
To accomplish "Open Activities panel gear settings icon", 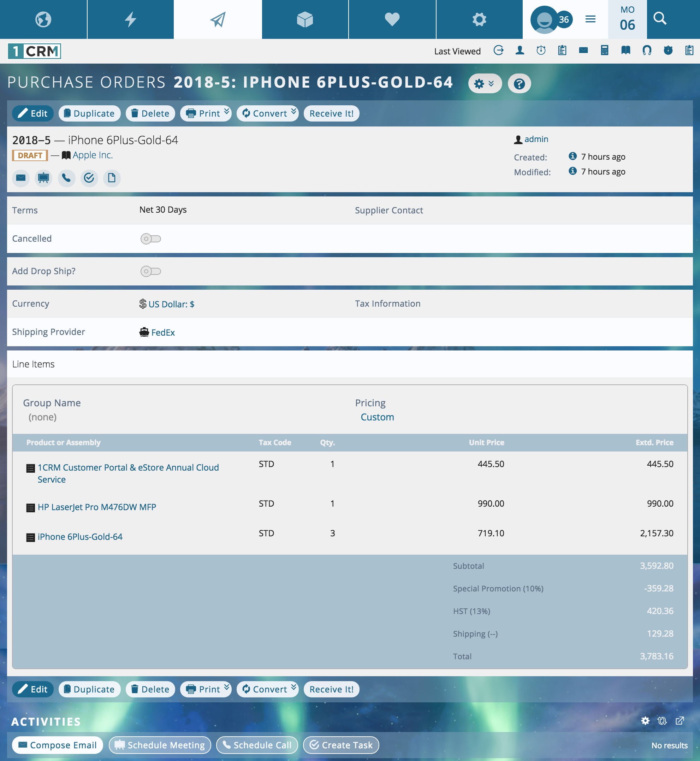I will click(646, 721).
